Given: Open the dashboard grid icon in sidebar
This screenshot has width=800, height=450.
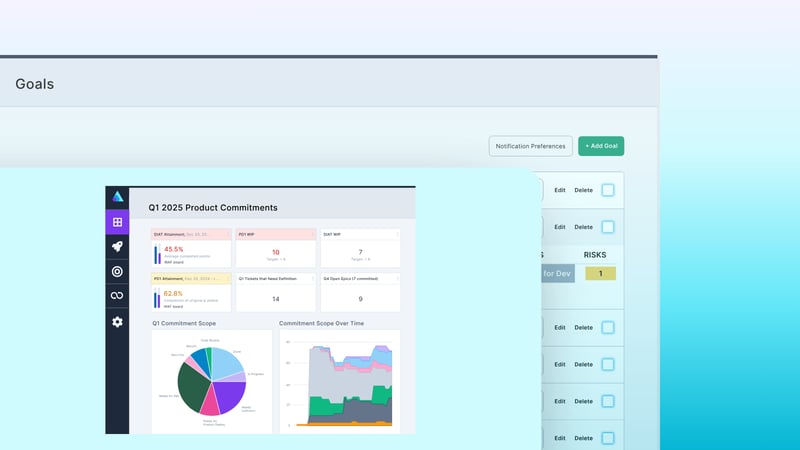Looking at the screenshot, I should tap(117, 222).
